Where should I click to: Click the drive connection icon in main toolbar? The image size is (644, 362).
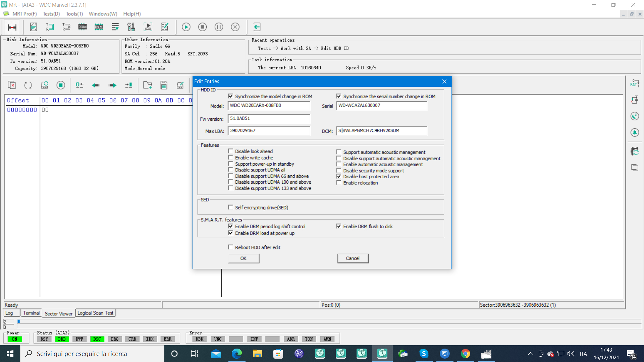pyautogui.click(x=12, y=27)
